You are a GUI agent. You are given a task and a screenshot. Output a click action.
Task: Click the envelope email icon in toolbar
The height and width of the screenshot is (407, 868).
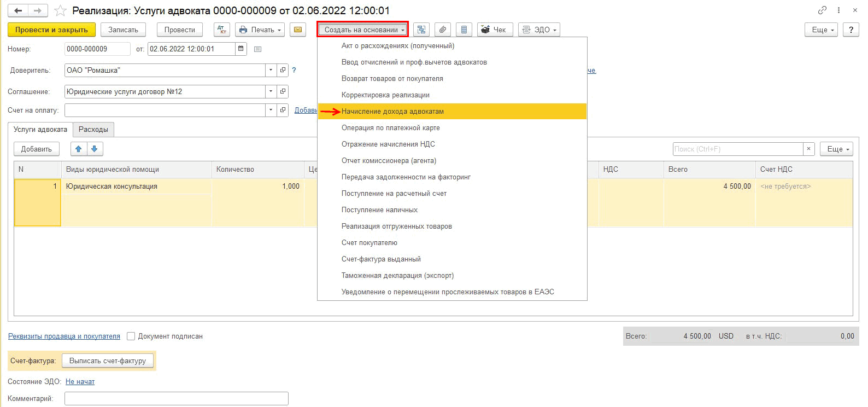click(x=298, y=30)
